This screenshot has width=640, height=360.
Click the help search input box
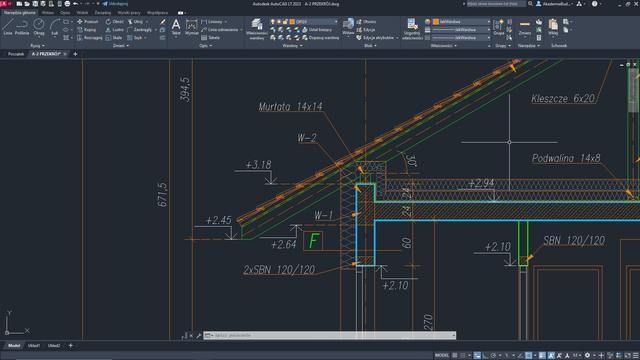tap(496, 4)
